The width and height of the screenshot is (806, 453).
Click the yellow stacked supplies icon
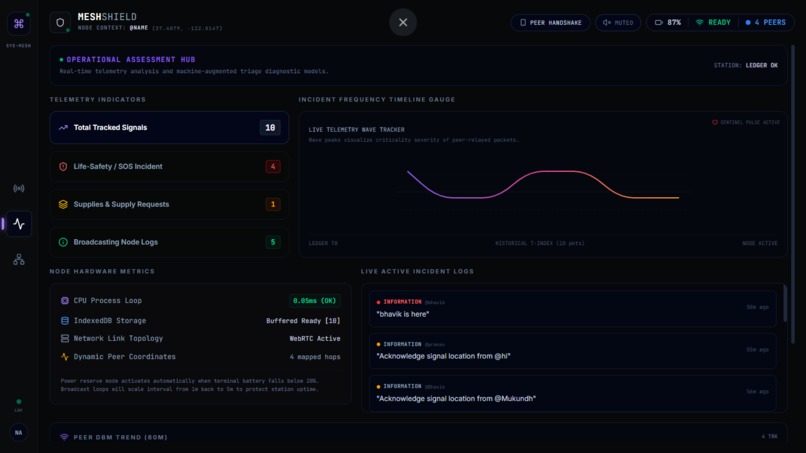tap(63, 204)
